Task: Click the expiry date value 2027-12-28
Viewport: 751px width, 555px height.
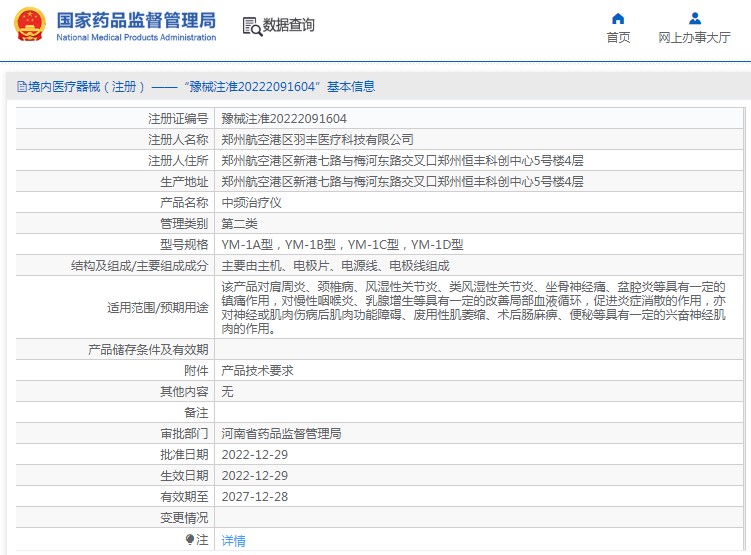Action: click(x=254, y=497)
